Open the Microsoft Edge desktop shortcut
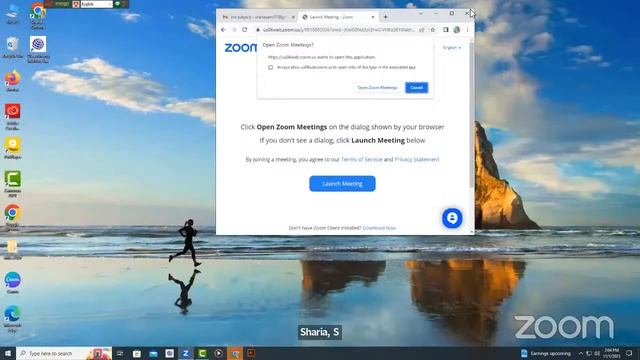Viewport: 640px width, 360px height. pyautogui.click(x=13, y=319)
